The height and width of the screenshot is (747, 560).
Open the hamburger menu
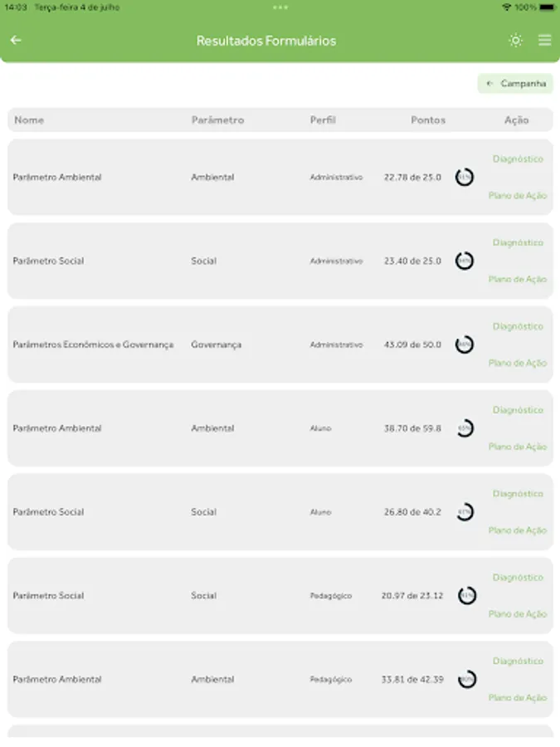545,40
